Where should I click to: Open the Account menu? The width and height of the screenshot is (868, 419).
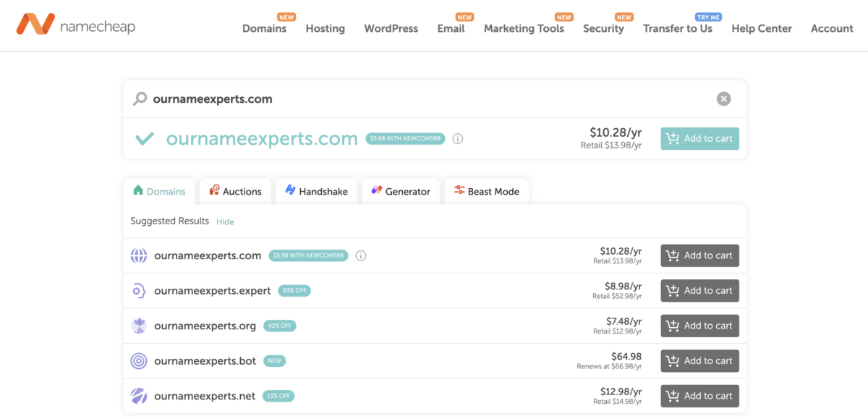pos(831,28)
